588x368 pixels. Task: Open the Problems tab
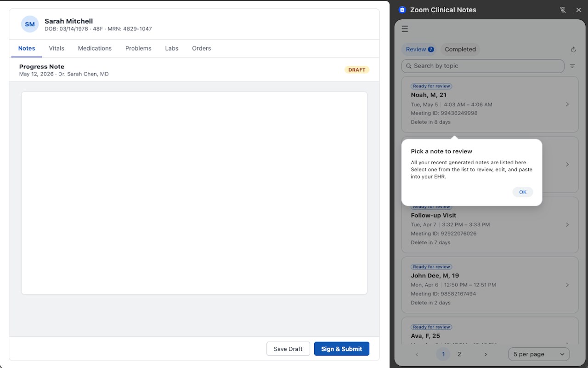pyautogui.click(x=138, y=48)
